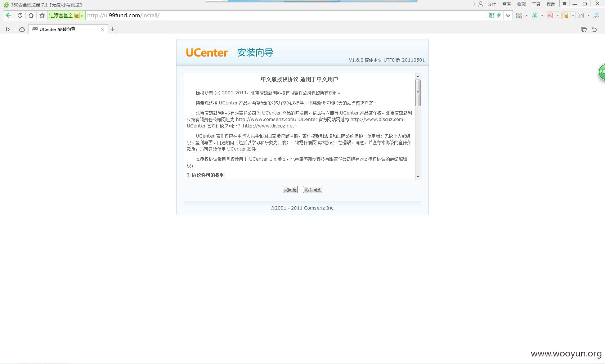Open a new tab with plus button
605x364 pixels.
pos(113,29)
